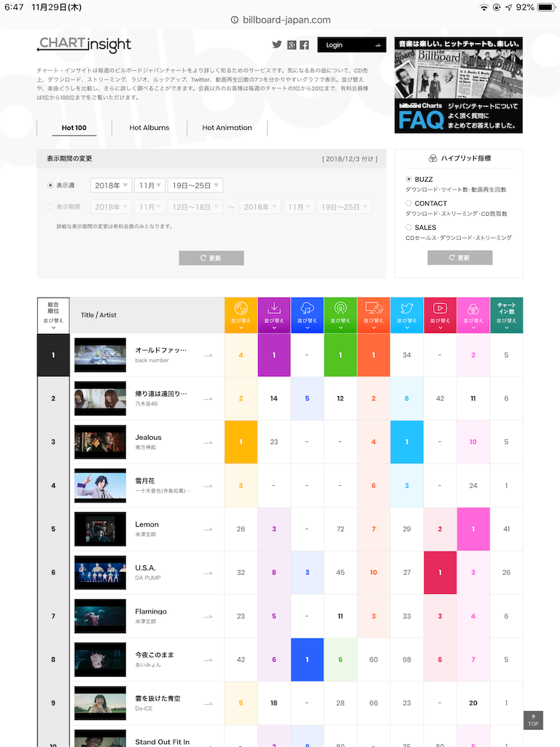Viewport: 560px width, 747px height.
Task: Open period start 2018年 year dropdown
Action: [x=112, y=206]
